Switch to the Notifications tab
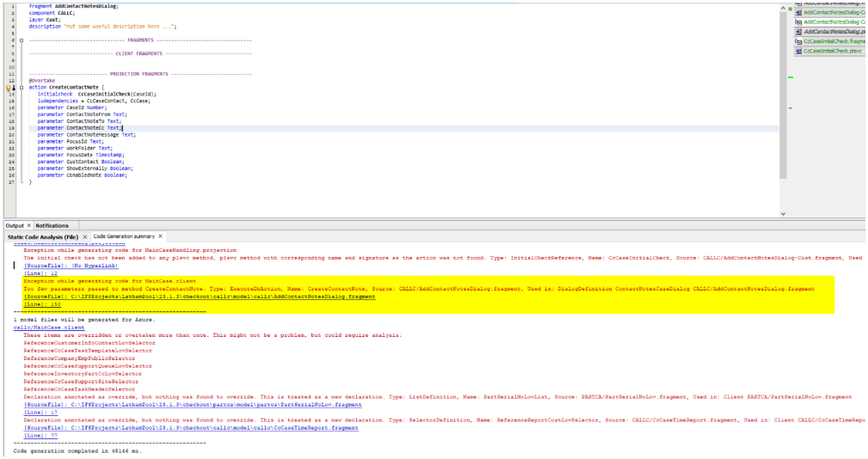 (x=52, y=225)
